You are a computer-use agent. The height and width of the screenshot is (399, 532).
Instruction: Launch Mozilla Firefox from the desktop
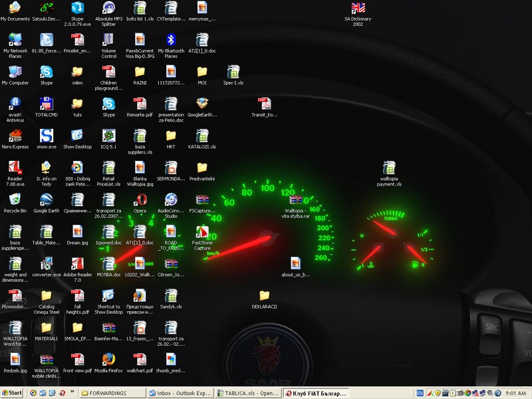coord(108,360)
